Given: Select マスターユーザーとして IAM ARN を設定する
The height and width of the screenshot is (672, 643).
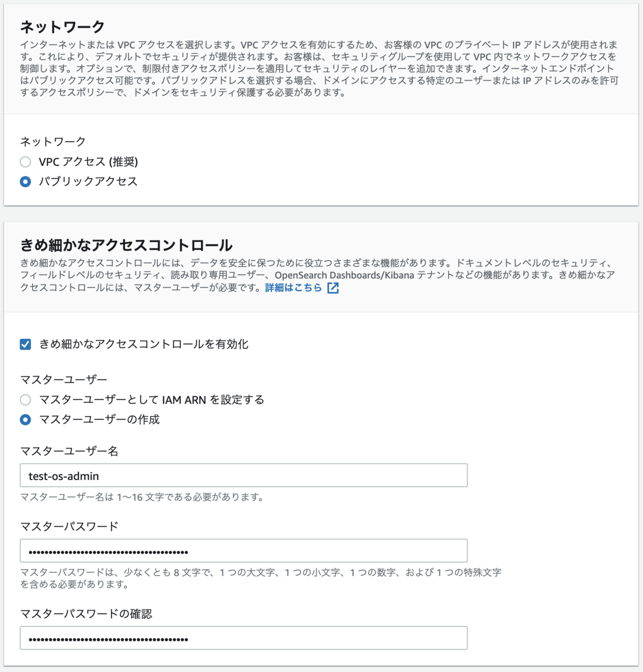Looking at the screenshot, I should coord(25,400).
